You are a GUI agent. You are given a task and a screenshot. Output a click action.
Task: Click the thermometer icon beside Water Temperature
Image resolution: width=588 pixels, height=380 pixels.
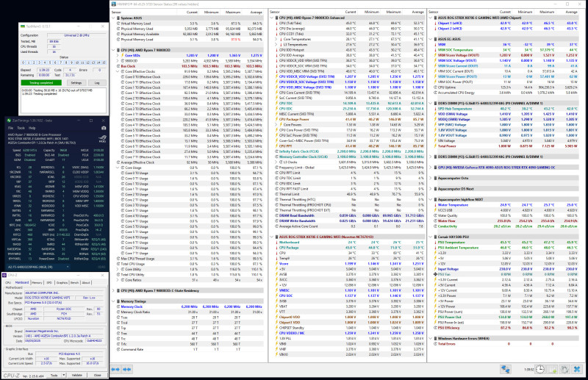click(435, 205)
